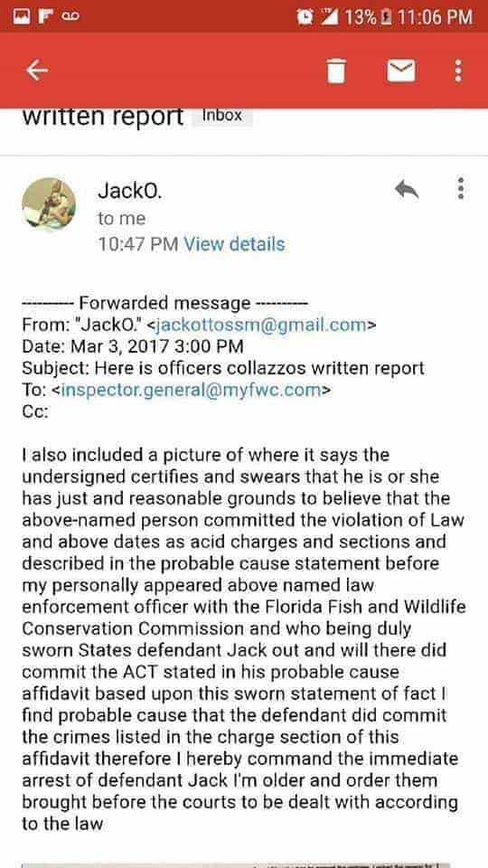488x868 pixels.
Task: Tap the 'to me' recipient line
Action: (x=122, y=219)
